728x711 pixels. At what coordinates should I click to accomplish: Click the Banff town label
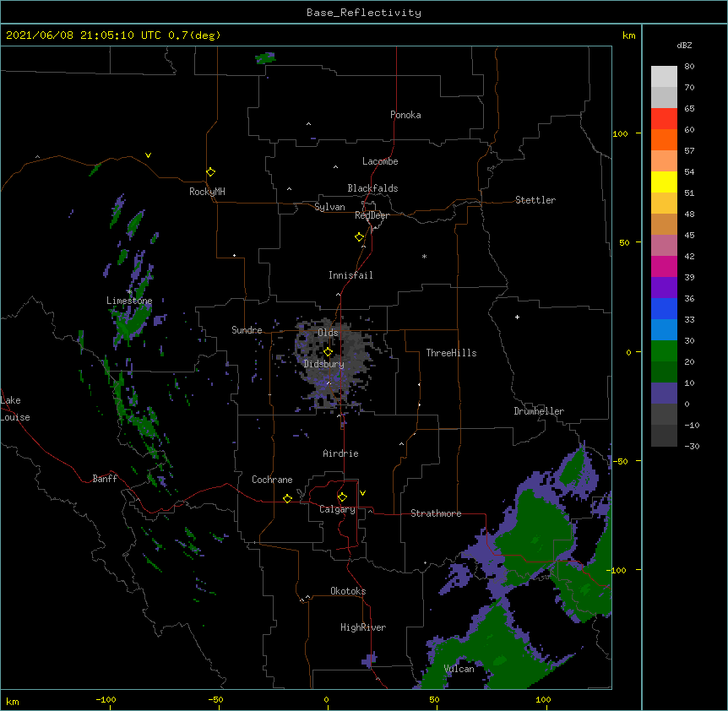coord(105,479)
